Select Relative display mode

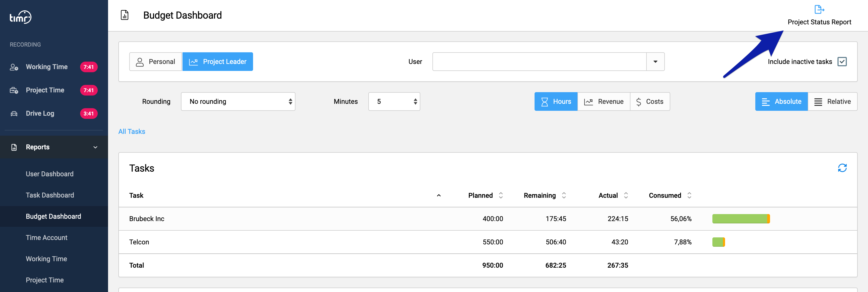tap(832, 102)
